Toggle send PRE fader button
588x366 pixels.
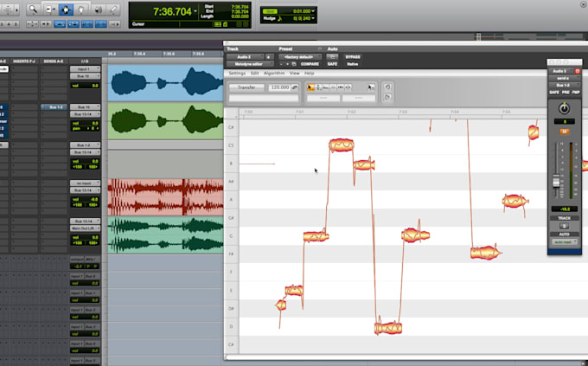tap(566, 93)
